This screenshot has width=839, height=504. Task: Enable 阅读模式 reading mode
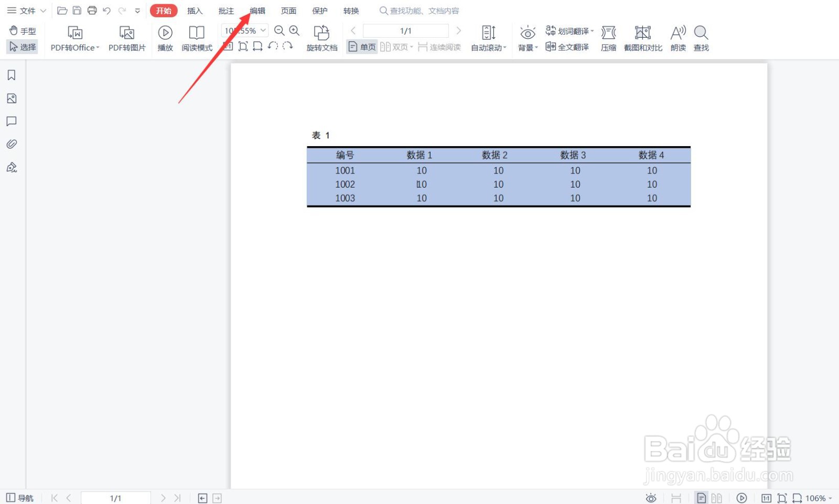point(197,39)
